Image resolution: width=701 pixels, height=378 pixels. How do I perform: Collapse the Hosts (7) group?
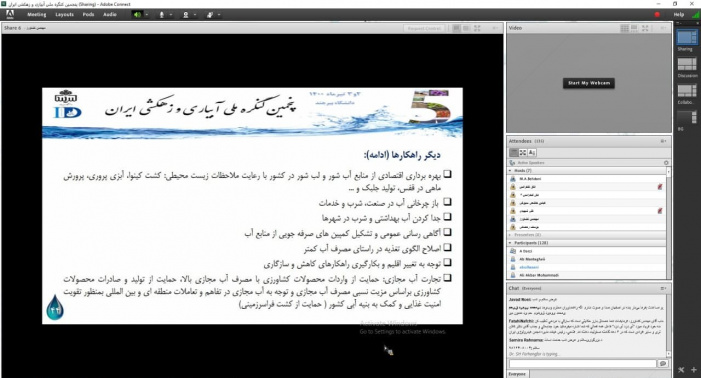(x=510, y=171)
